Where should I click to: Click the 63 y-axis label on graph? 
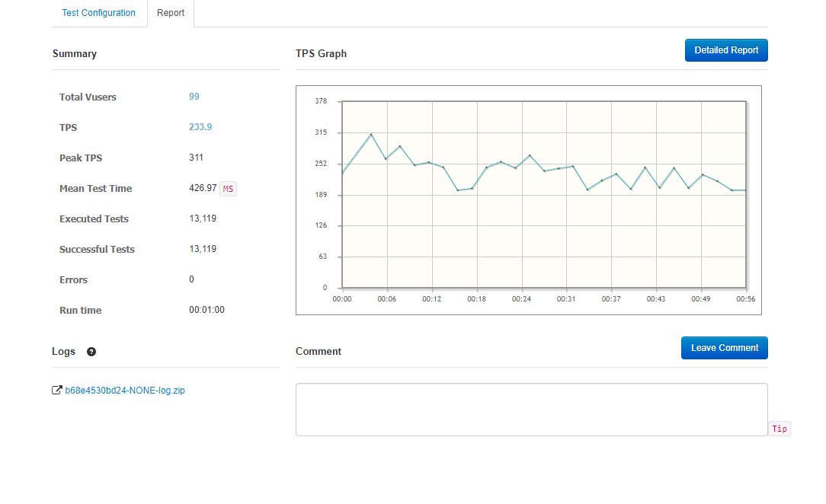pos(323,257)
